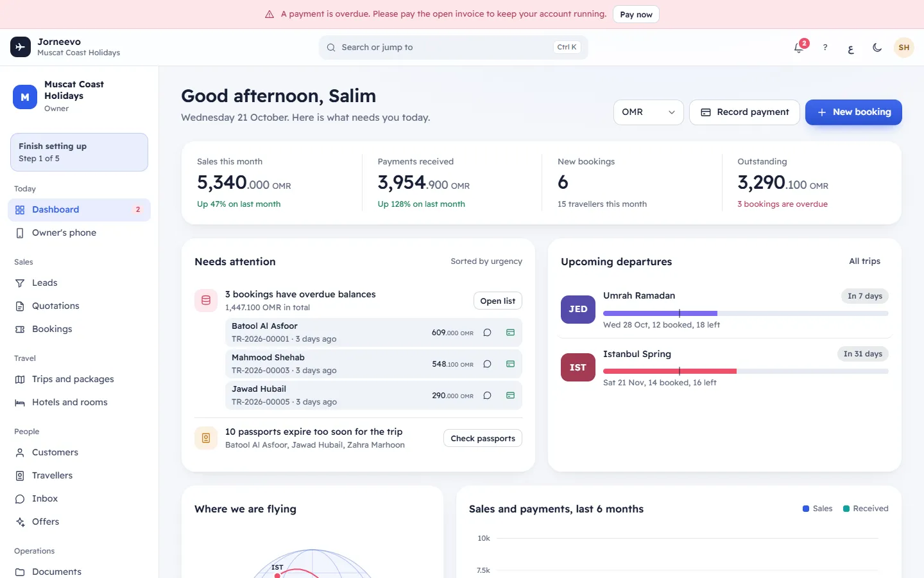The width and height of the screenshot is (924, 578).
Task: Click payment card icon for Batool Al Asfoor
Action: pos(510,333)
